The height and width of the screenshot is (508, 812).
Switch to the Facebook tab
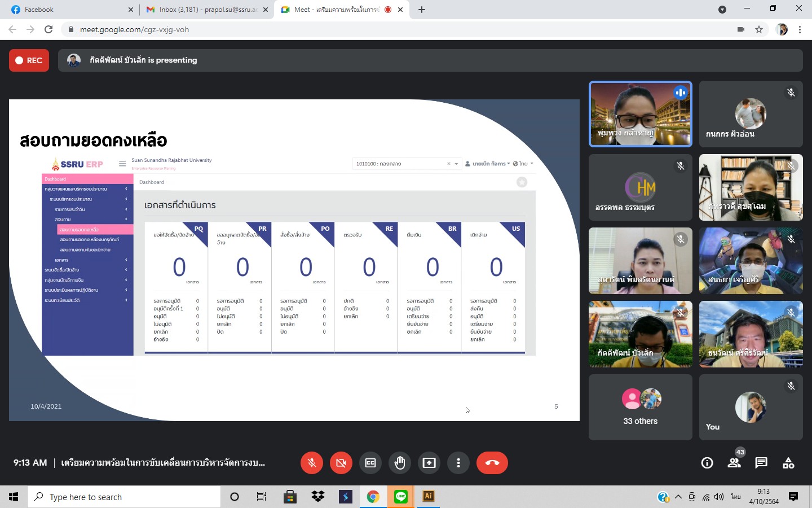pos(68,10)
